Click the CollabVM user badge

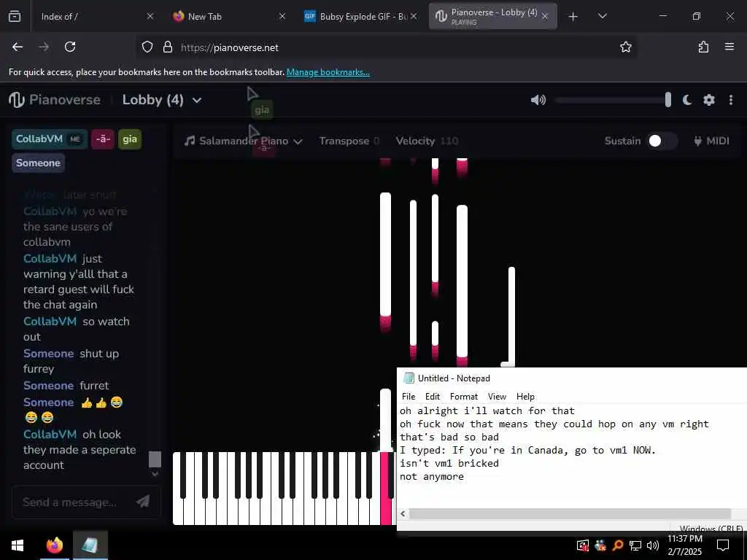click(x=50, y=139)
